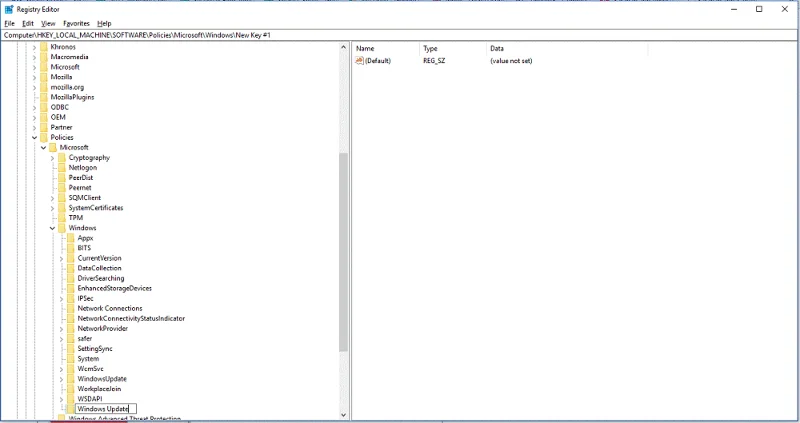Image resolution: width=800 pixels, height=423 pixels.
Task: Click the SQMClient folder icon
Action: [x=62, y=197]
